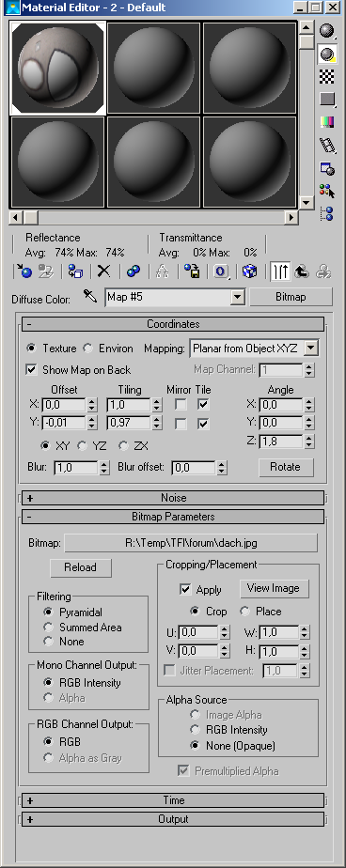Select Summed Area filtering option
346x868 pixels.
[x=49, y=628]
